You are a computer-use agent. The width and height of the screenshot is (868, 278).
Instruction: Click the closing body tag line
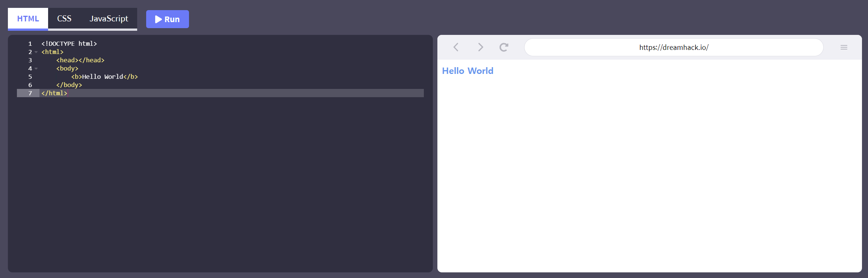click(x=69, y=85)
